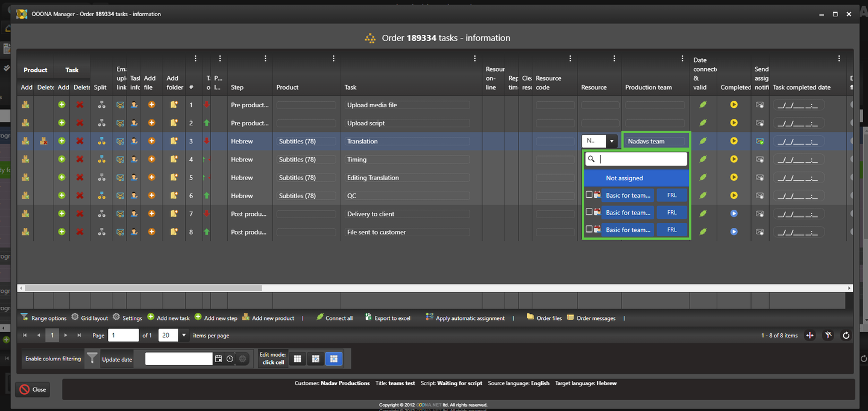Click the delete task icon in row 1
868x411 pixels.
[80, 105]
